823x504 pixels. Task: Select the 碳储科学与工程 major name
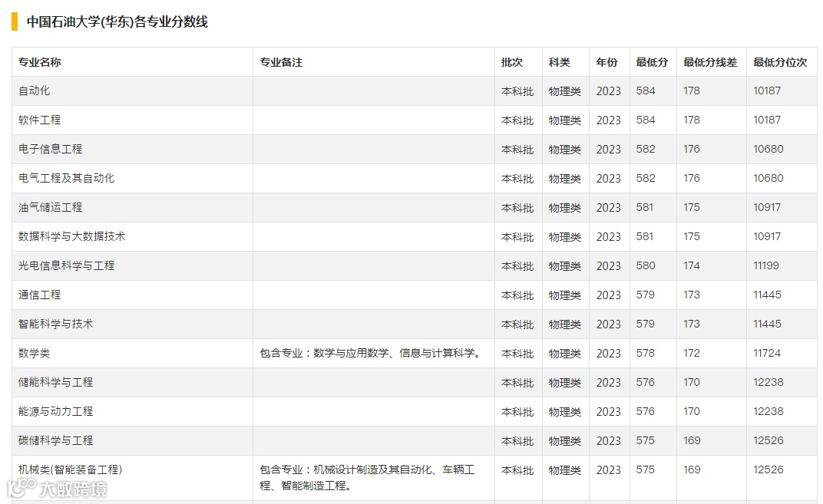click(x=55, y=440)
